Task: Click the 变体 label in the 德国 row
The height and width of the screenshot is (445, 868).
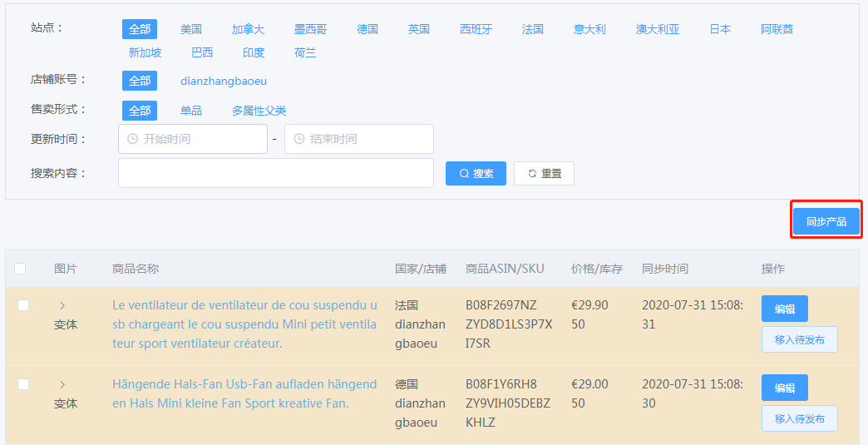Action: [66, 404]
